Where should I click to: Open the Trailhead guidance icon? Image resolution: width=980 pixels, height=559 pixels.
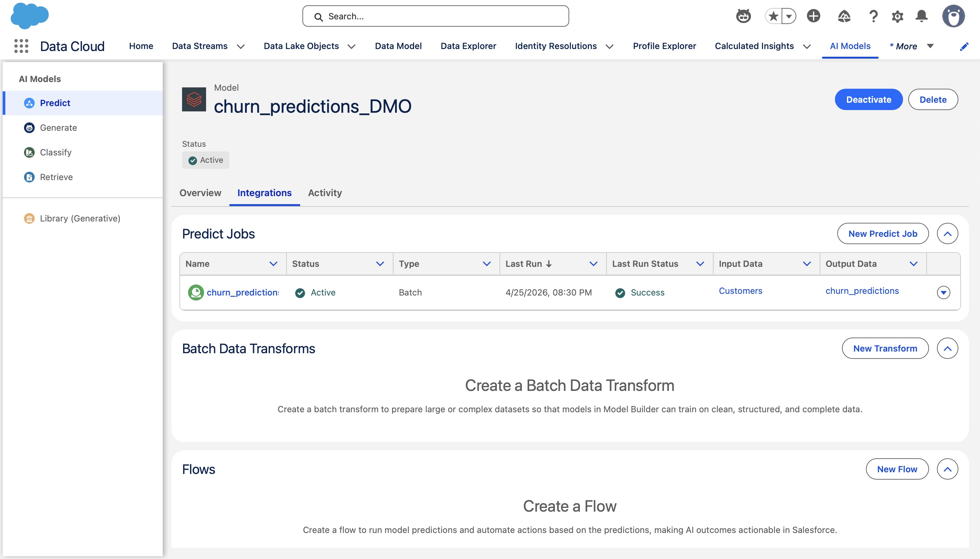tap(844, 16)
